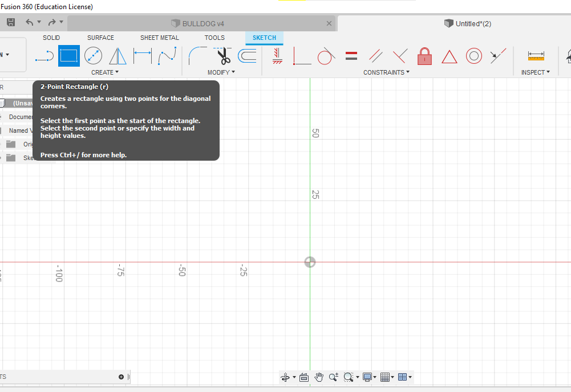Apply the Parallel constraint
Viewport: 571px width, 392px height.
(x=375, y=56)
